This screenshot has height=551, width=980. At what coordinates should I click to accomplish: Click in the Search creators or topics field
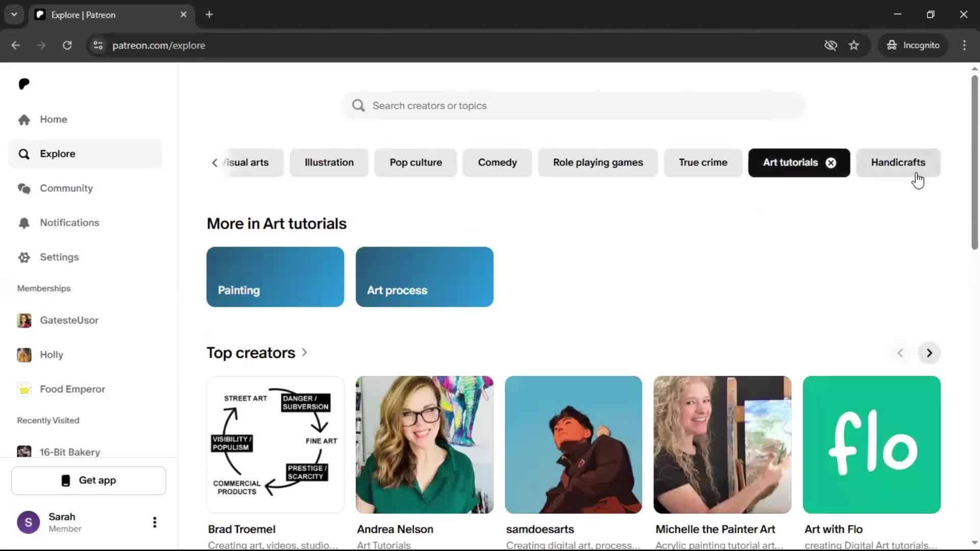[x=574, y=106]
